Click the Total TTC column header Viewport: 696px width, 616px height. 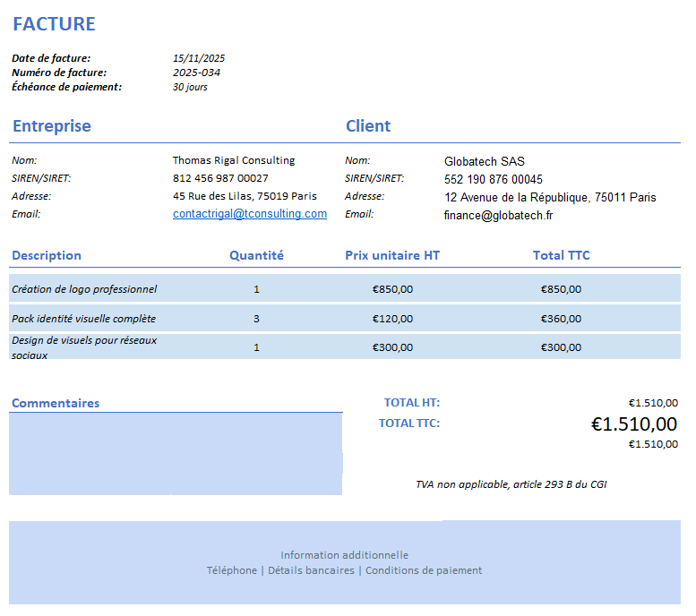[x=562, y=256]
